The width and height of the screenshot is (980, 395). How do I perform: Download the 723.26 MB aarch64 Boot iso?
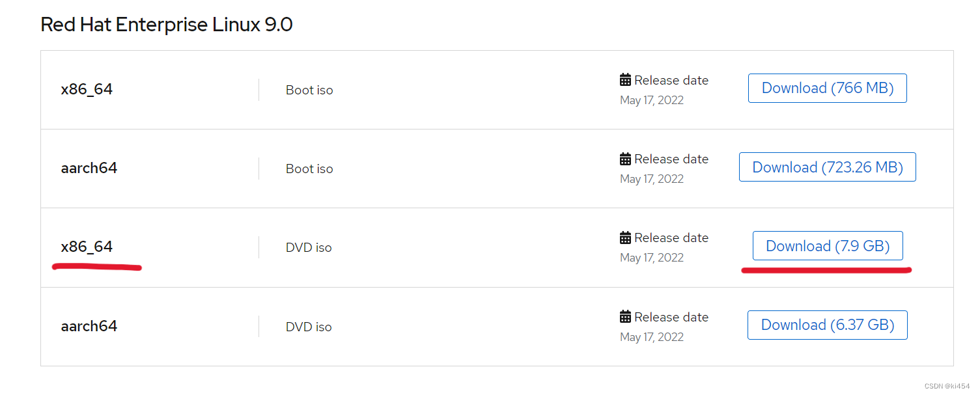pyautogui.click(x=827, y=167)
